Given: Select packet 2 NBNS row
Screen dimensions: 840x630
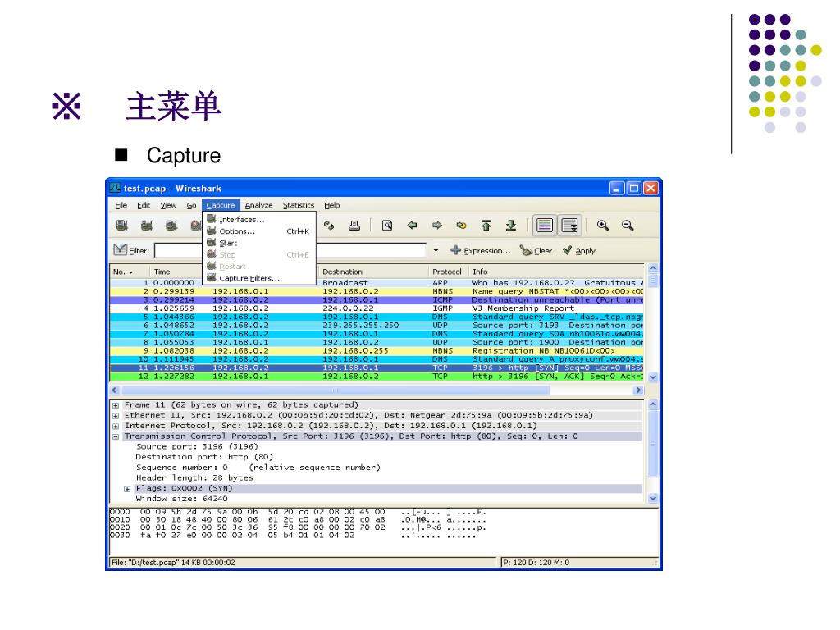Looking at the screenshot, I should 377,291.
